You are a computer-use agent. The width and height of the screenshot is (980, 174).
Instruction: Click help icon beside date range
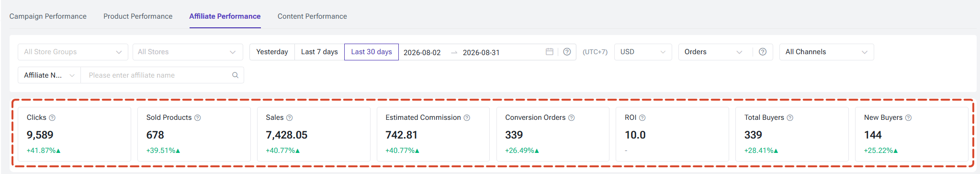[567, 52]
